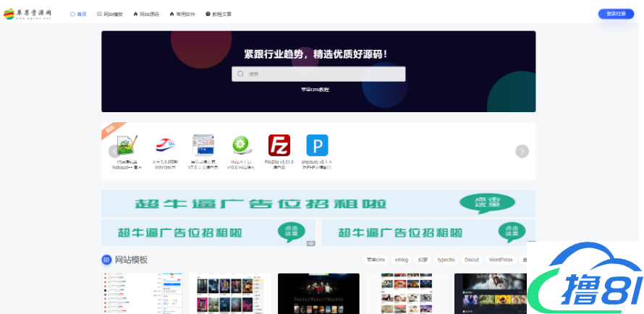Click the blue 登录/注册 button

616,14
